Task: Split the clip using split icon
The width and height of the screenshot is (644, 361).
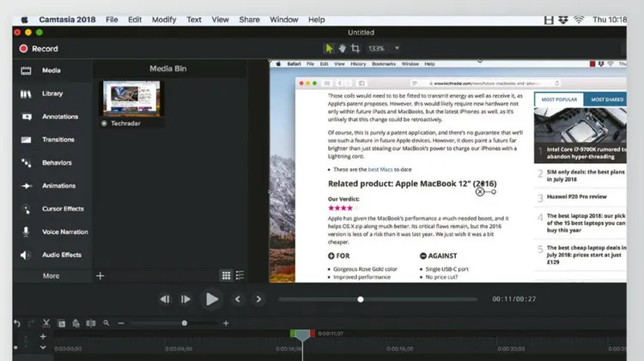Action: coord(89,323)
